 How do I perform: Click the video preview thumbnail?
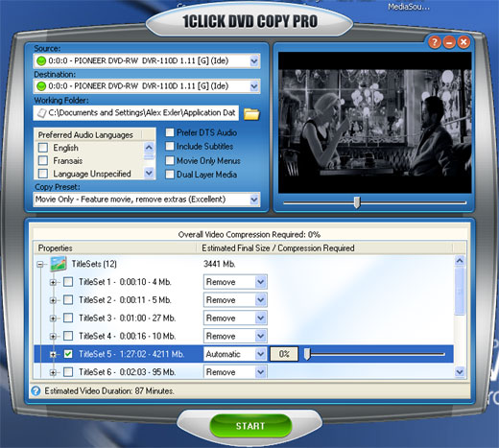(375, 123)
